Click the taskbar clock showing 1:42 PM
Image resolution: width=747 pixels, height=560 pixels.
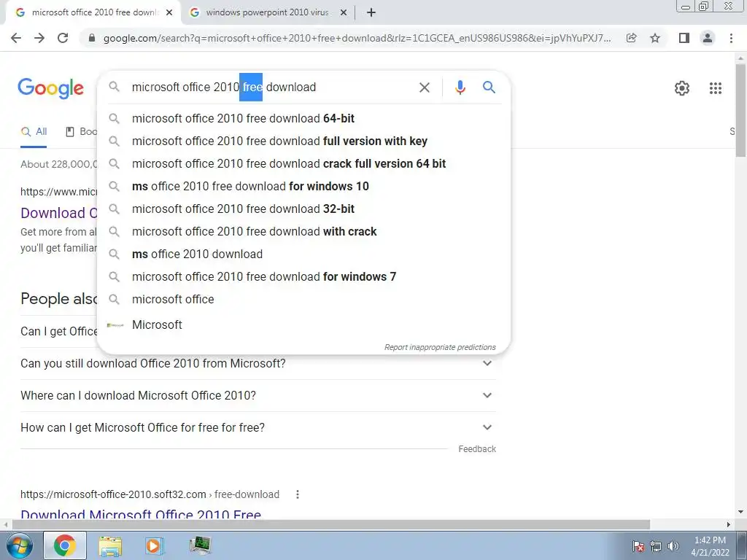(710, 546)
